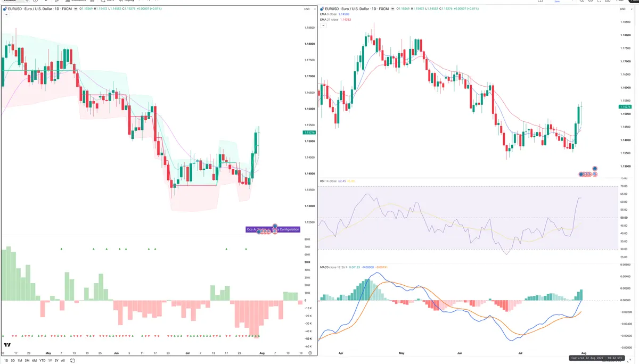
Task: Select the EMA 9 close legend entry
Action: pos(329,14)
